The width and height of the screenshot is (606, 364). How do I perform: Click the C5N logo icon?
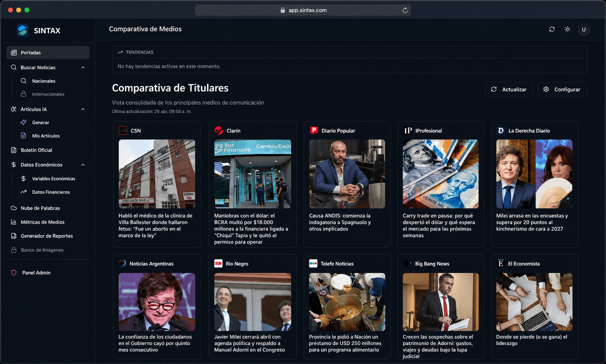click(123, 131)
